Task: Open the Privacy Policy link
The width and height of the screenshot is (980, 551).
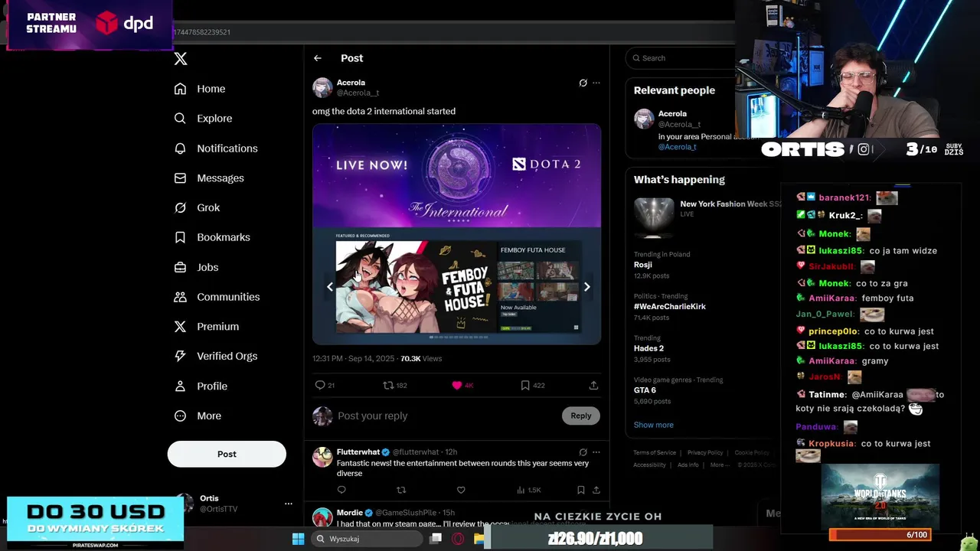Action: pyautogui.click(x=705, y=452)
